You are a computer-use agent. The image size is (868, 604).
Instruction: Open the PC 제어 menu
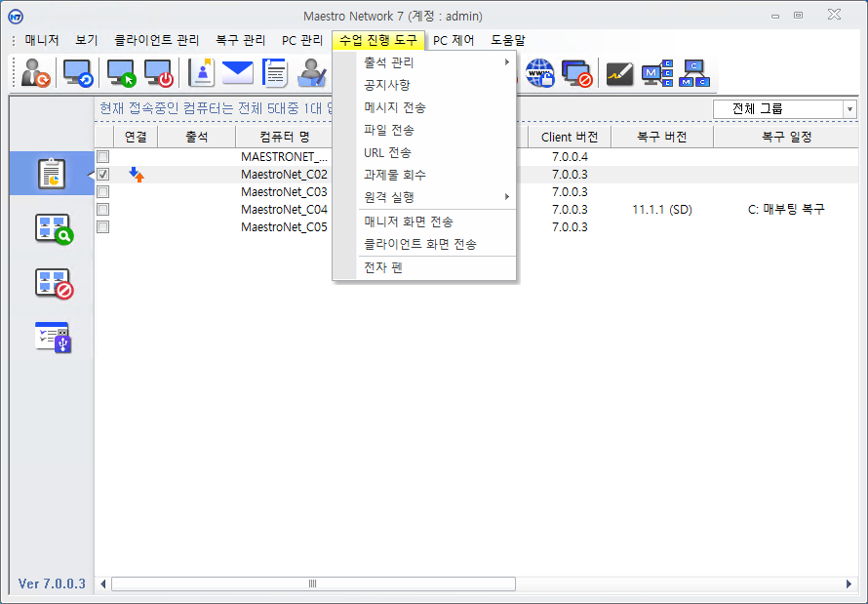pyautogui.click(x=454, y=41)
